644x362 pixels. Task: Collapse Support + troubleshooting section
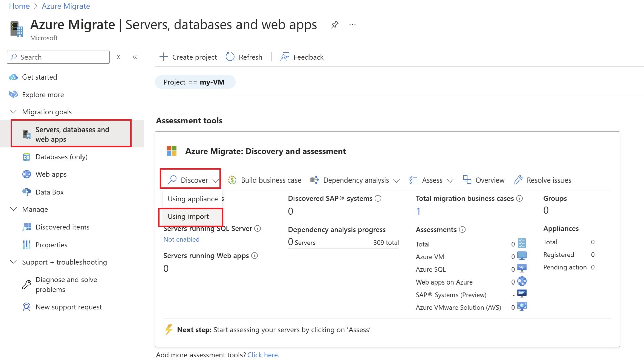[13, 262]
